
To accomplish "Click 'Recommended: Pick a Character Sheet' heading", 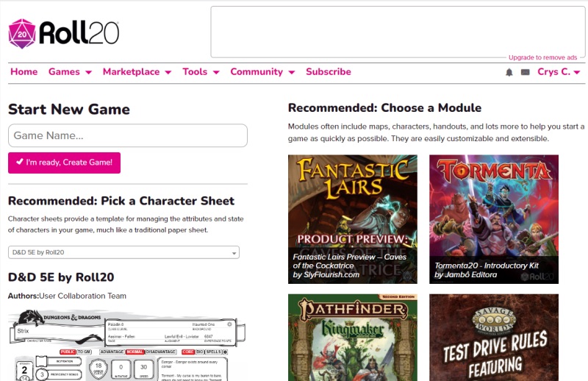I will tap(121, 201).
